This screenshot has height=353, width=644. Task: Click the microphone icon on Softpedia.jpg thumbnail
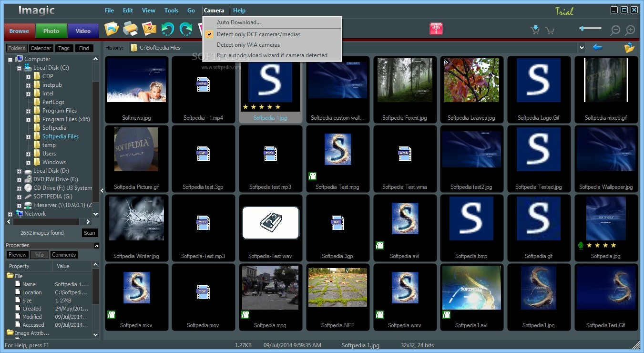(x=581, y=245)
